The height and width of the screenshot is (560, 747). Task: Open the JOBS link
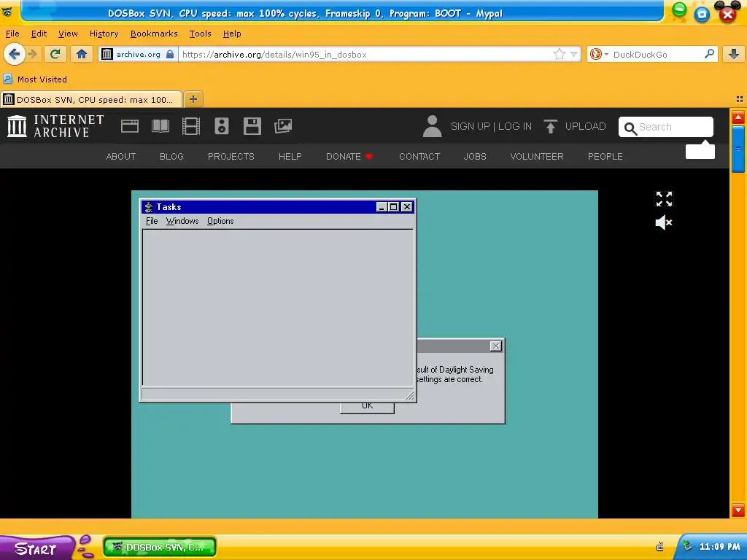tap(475, 156)
